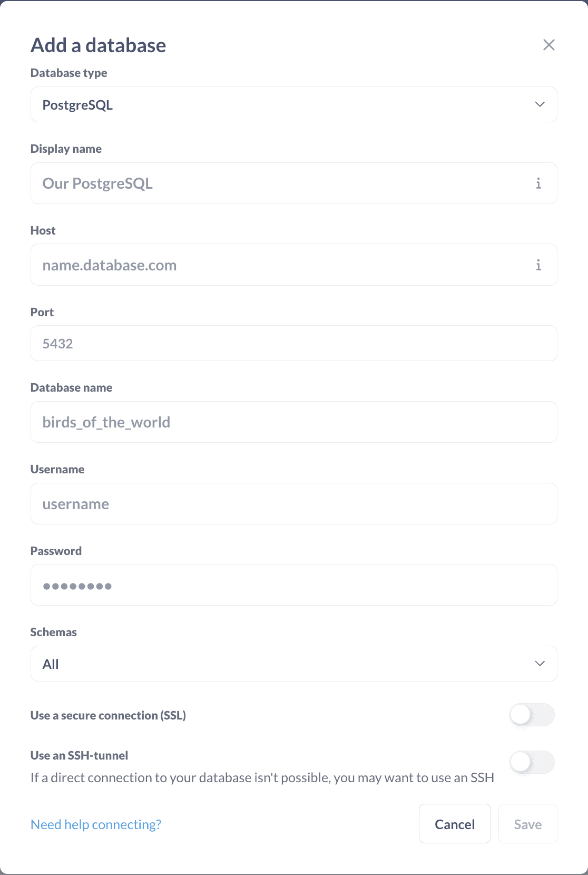Click the Add a database heading
588x875 pixels.
pyautogui.click(x=99, y=45)
